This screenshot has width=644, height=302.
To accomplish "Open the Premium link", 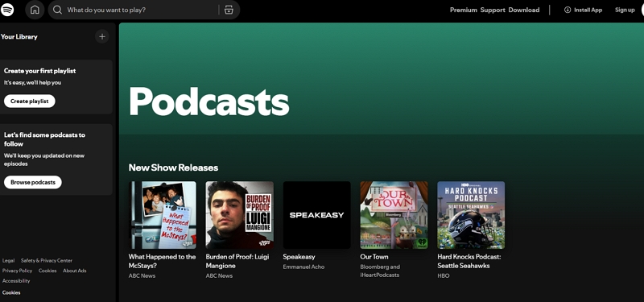I will click(x=464, y=10).
